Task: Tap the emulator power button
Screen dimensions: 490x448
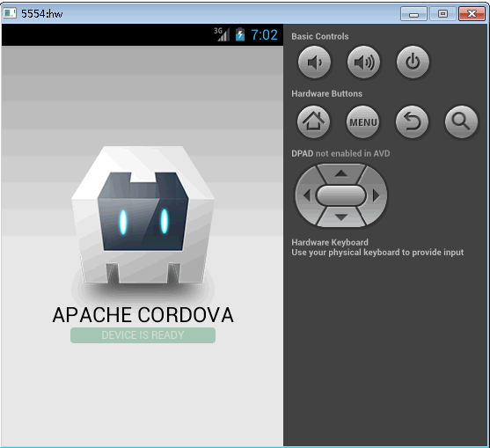Action: [x=413, y=62]
